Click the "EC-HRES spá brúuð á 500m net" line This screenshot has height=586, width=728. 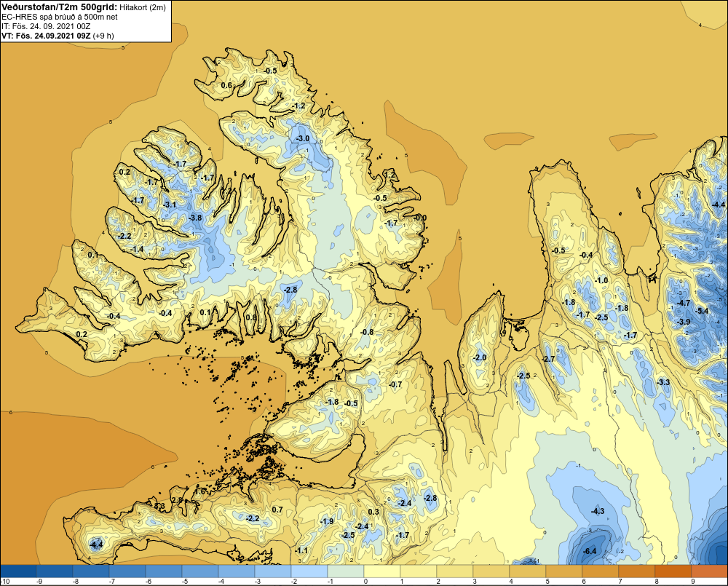[x=60, y=17]
